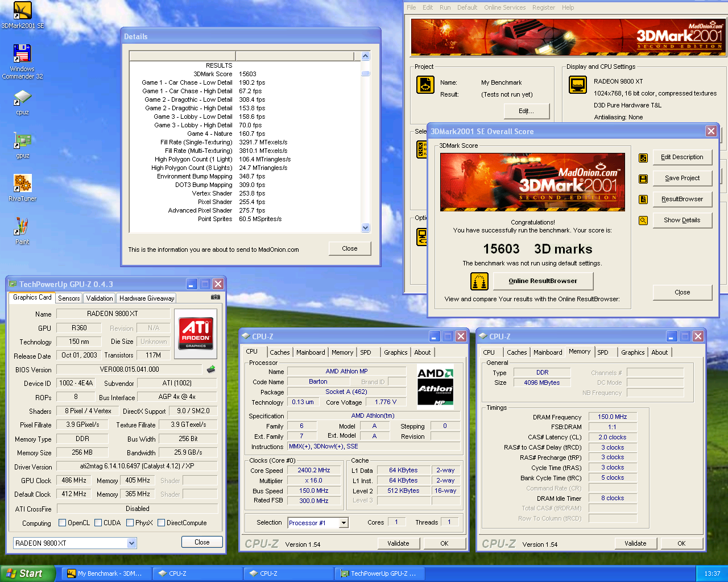The image size is (728, 582).
Task: Click the Online ResultBrowser yellow icon
Action: 479,281
